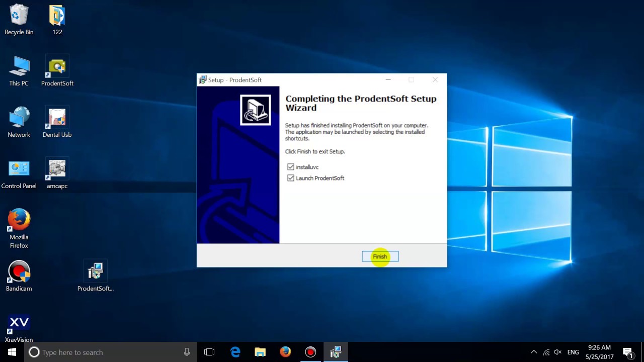Select the Network desktop icon
The image size is (644, 362).
(19, 123)
